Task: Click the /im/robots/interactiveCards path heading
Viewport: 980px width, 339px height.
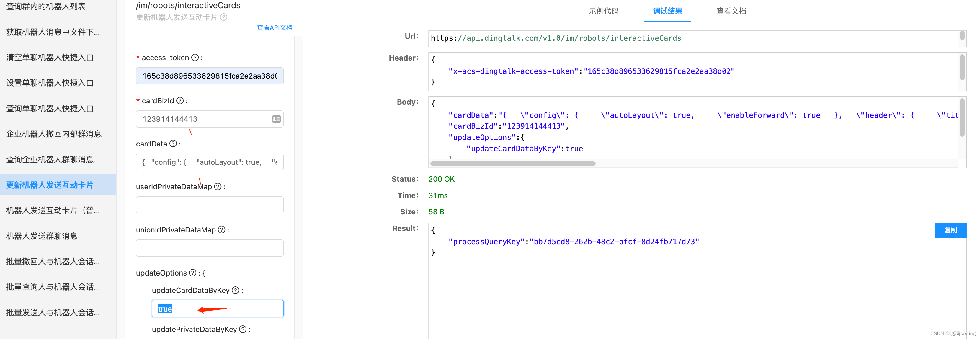Action: click(188, 5)
